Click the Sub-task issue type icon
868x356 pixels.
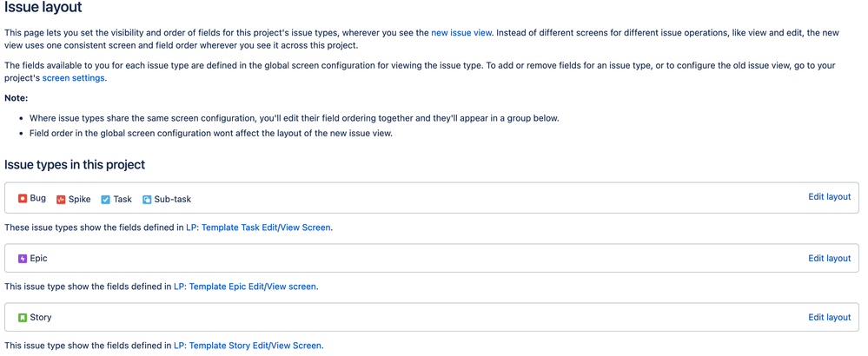tap(147, 200)
